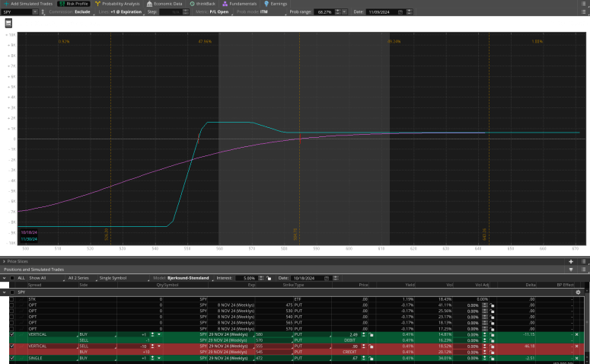This screenshot has width=590, height=364.
Task: Open the gear settings icon in SPY row
Action: tap(578, 292)
